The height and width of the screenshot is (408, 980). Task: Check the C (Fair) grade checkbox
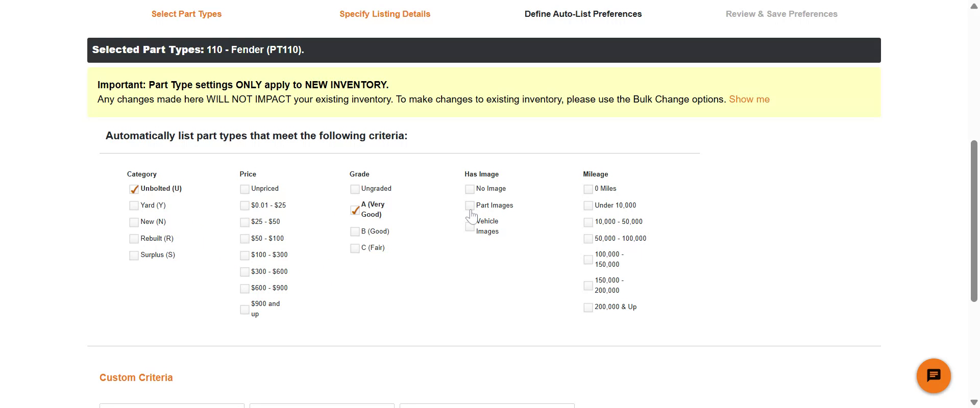(x=355, y=248)
